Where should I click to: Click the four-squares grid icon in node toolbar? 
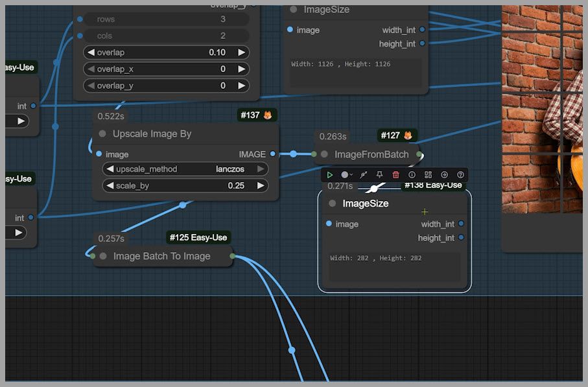[x=428, y=175]
